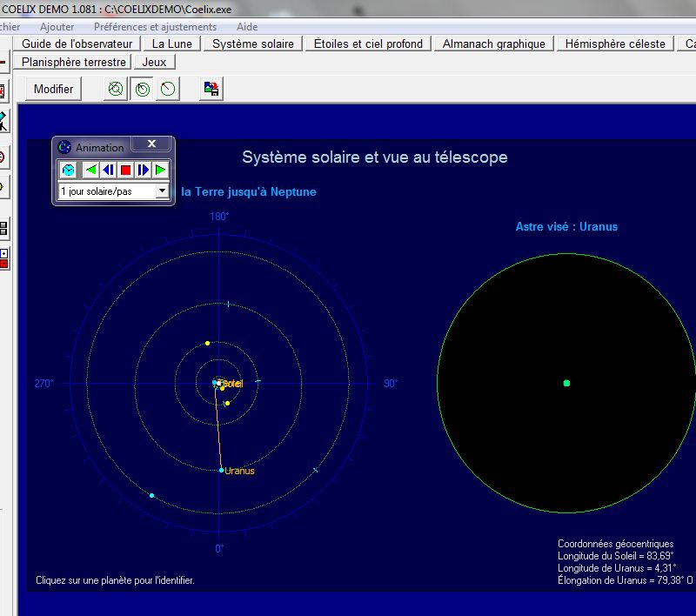The image size is (696, 616).
Task: Click 'Longitude du Soleil = 83,69°' text
Action: [616, 556]
